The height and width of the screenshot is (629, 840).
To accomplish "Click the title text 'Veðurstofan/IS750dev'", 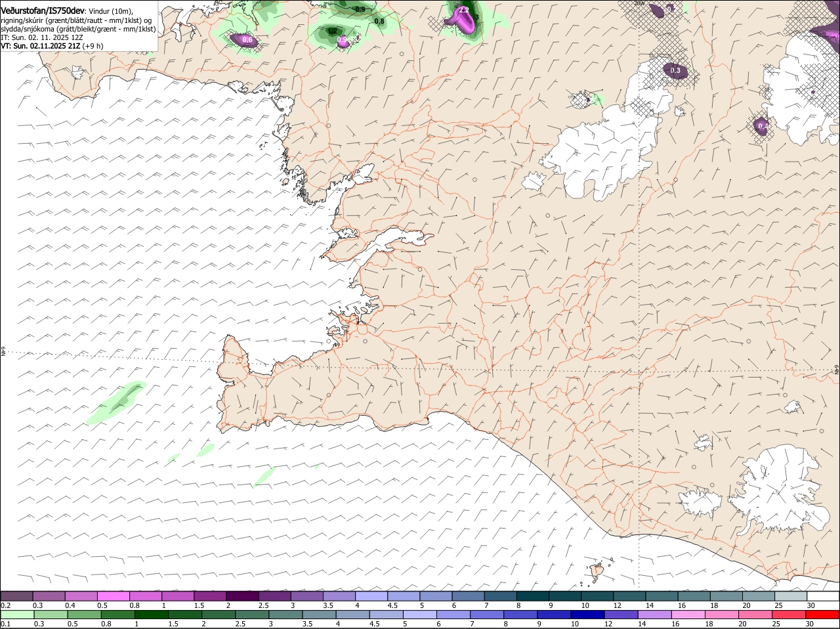I will pyautogui.click(x=43, y=11).
